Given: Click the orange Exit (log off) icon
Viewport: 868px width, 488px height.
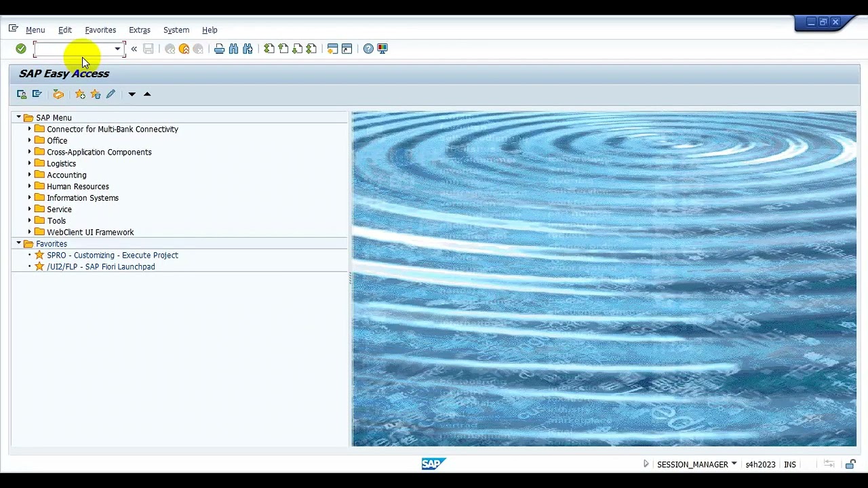Looking at the screenshot, I should (184, 49).
